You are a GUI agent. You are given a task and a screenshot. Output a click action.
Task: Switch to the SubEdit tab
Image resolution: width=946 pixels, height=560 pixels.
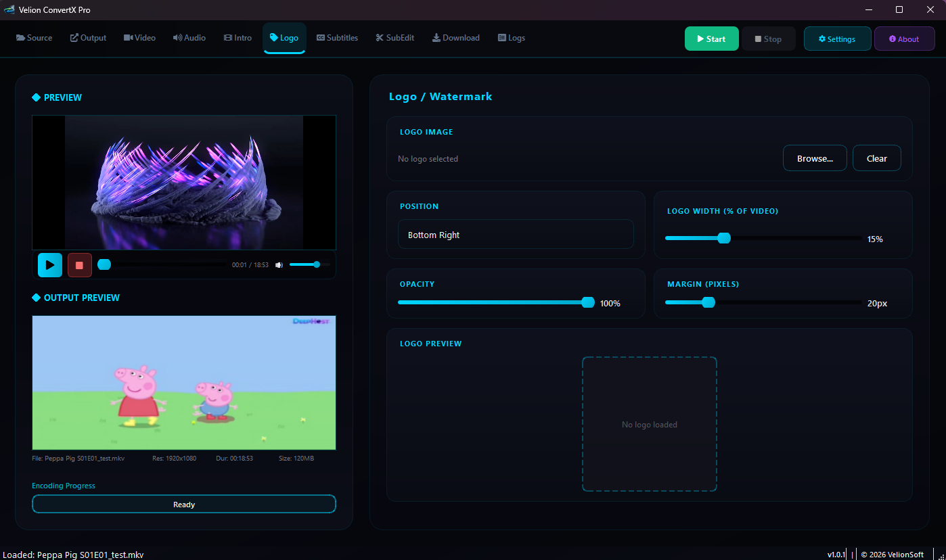395,38
